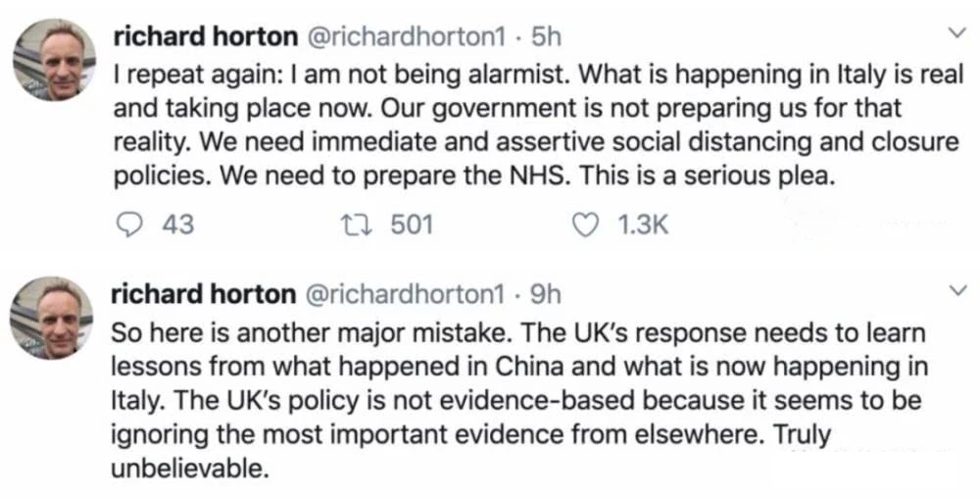Click the '5h' timestamp
980x498 pixels.
pyautogui.click(x=543, y=37)
